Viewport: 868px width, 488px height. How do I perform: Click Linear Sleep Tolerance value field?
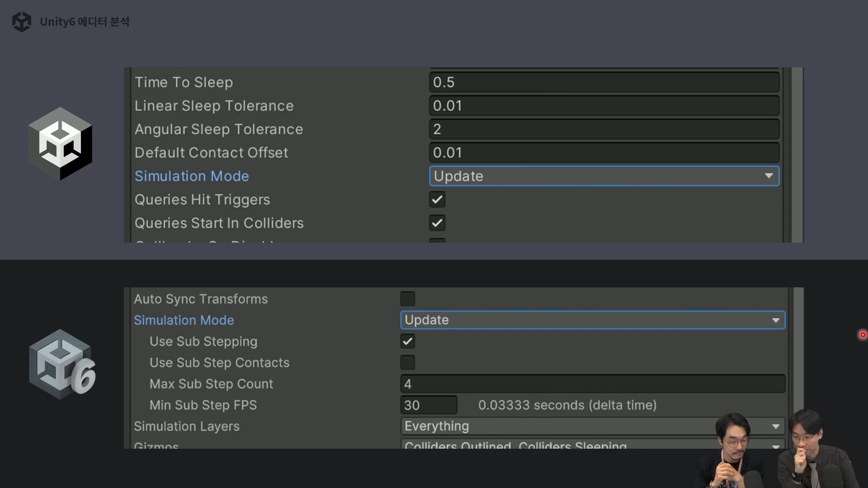tap(604, 106)
